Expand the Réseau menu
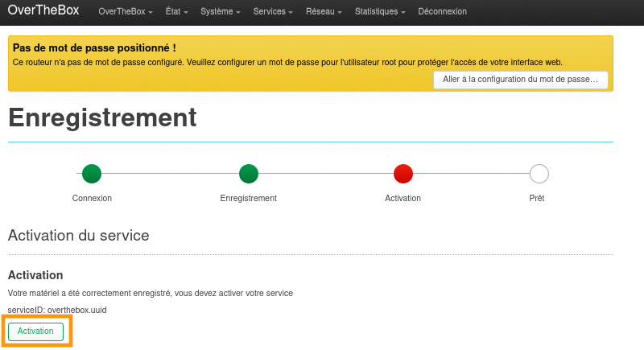Screen dimensions: 644x350 (324, 12)
